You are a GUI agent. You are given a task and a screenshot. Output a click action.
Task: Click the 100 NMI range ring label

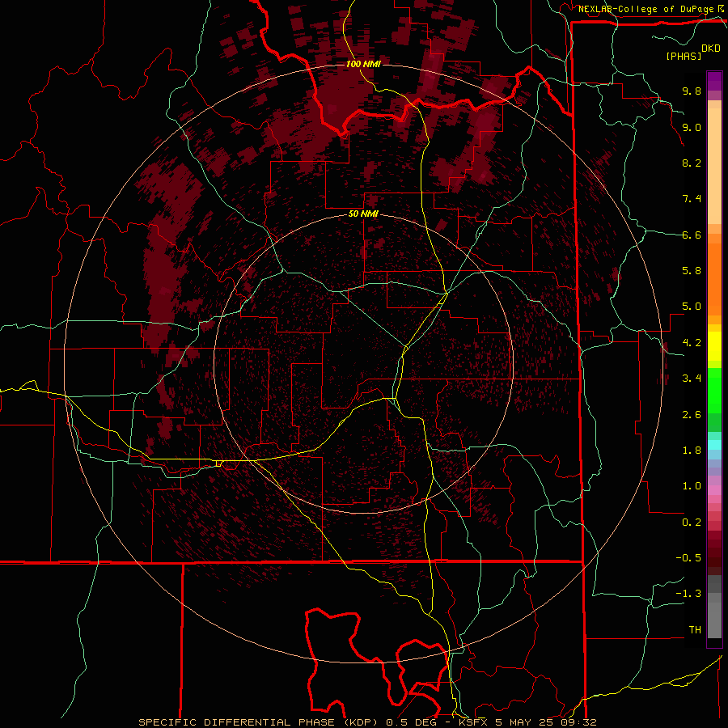click(x=363, y=64)
